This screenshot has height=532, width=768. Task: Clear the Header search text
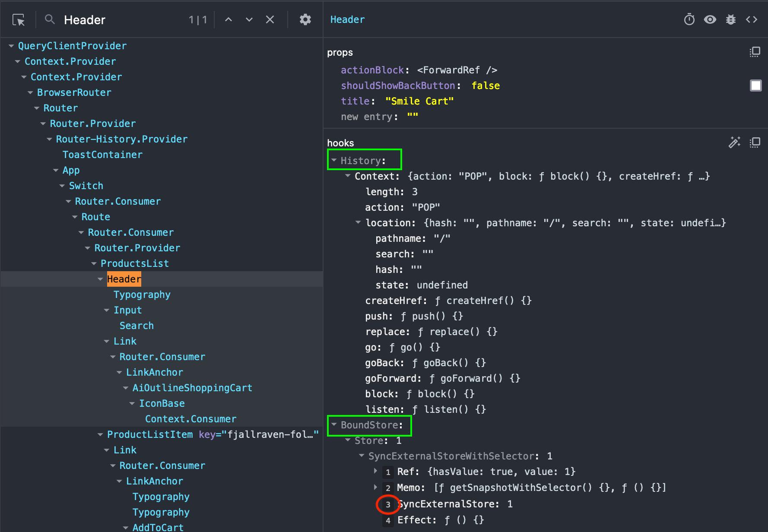(x=270, y=19)
